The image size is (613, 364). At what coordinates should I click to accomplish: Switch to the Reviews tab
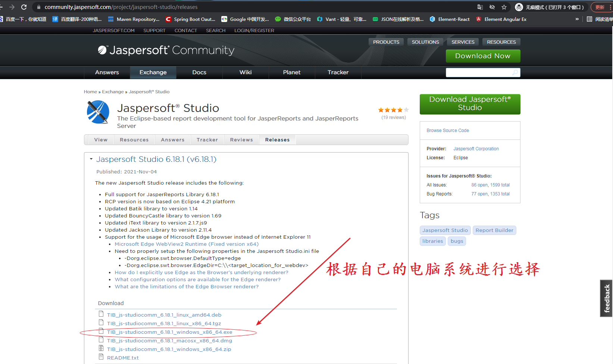[x=241, y=139]
